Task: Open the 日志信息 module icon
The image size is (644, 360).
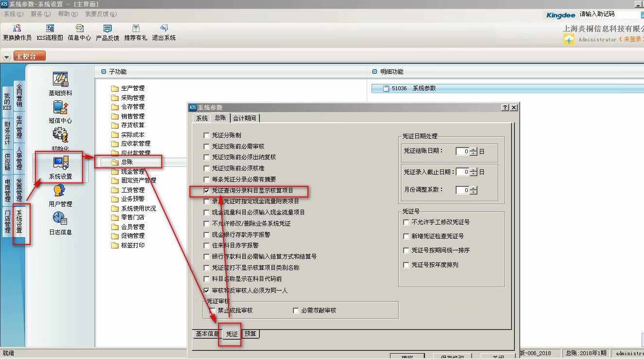Action: pos(60,223)
